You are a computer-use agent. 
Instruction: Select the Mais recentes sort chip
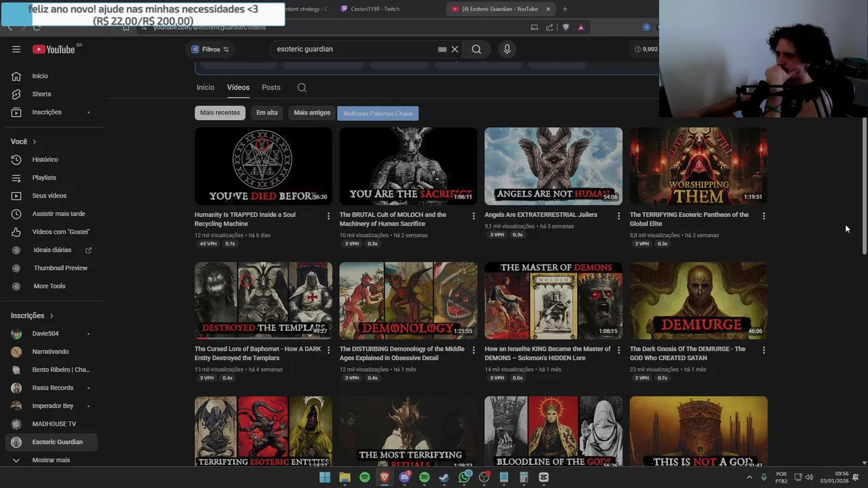220,113
